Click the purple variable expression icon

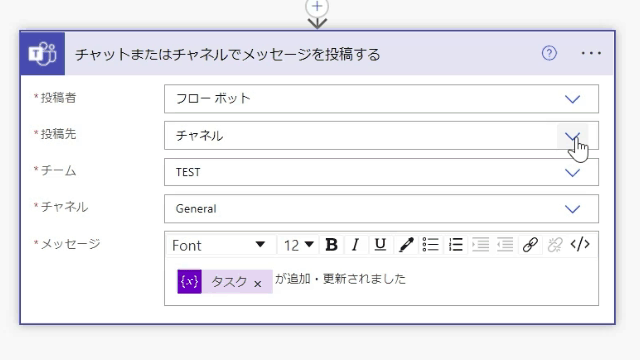(x=189, y=281)
